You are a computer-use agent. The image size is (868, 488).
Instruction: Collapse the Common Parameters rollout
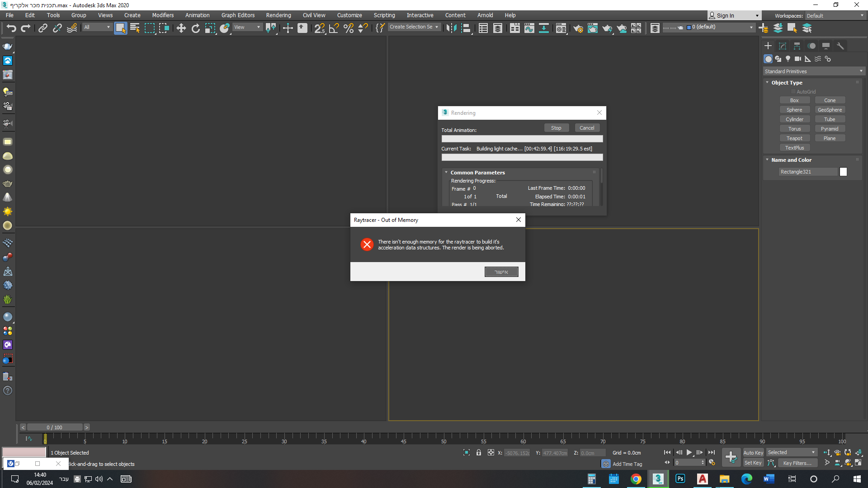(477, 172)
